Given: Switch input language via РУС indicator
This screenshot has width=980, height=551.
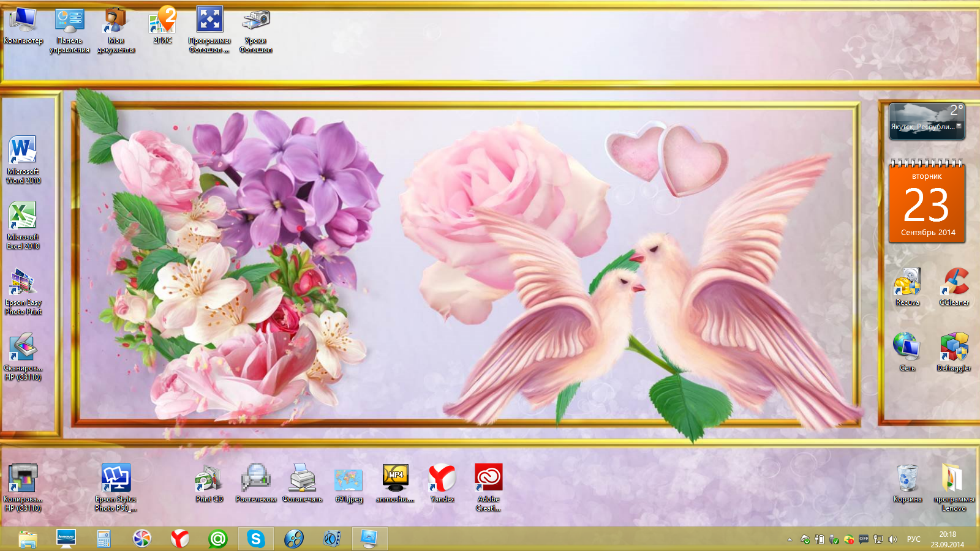Looking at the screenshot, I should 913,539.
